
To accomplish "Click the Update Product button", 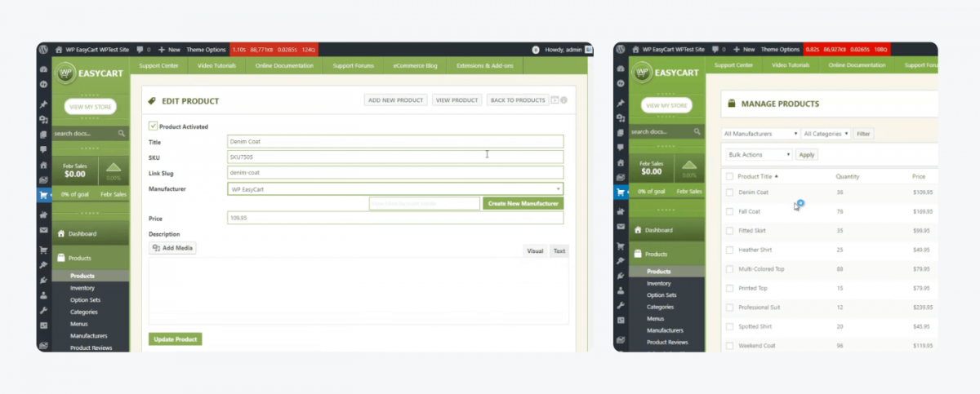I will coord(176,339).
